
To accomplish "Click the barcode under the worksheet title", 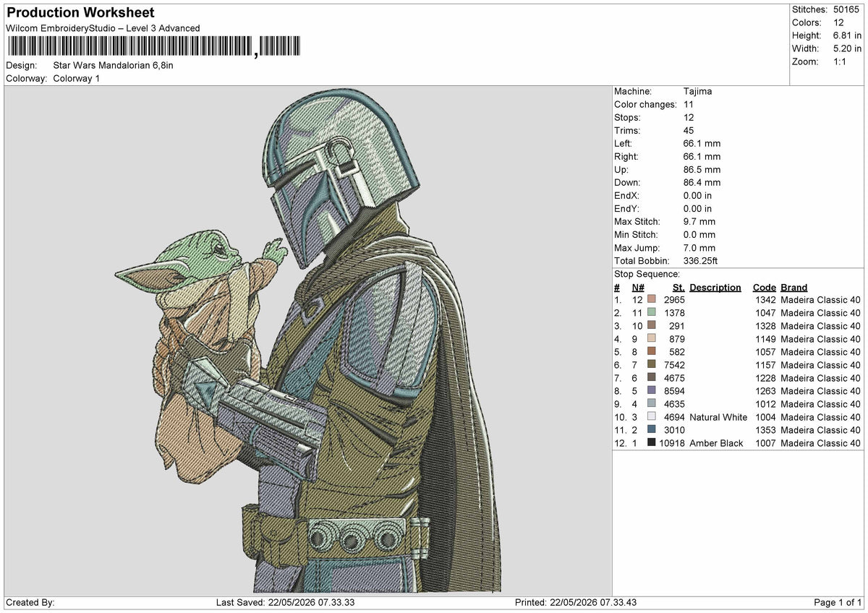I will pyautogui.click(x=153, y=46).
